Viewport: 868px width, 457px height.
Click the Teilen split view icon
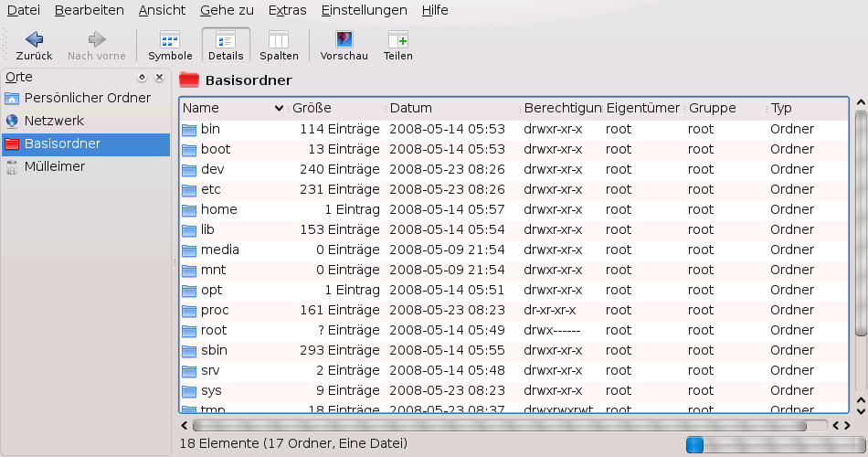point(397,39)
